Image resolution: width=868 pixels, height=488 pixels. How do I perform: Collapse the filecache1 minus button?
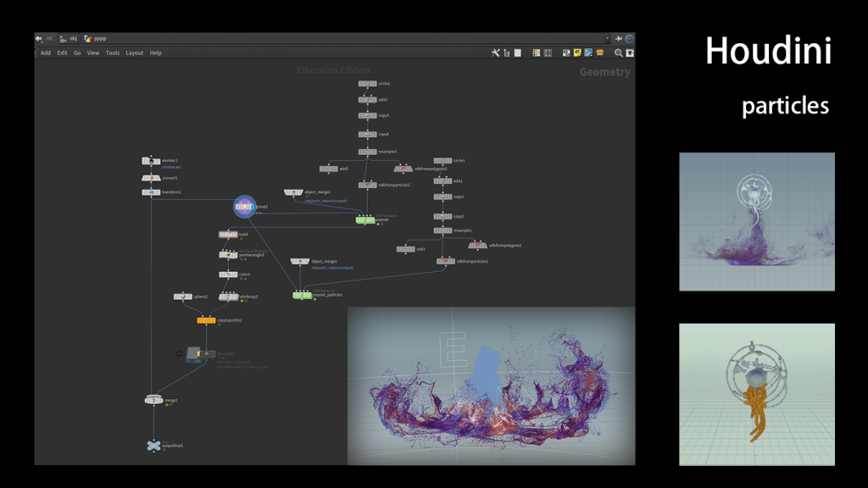179,353
